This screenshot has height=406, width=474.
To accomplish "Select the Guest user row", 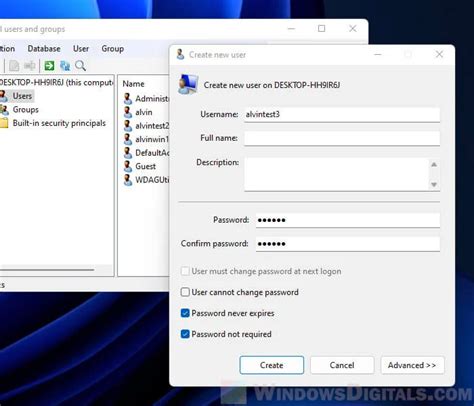I will pos(146,166).
